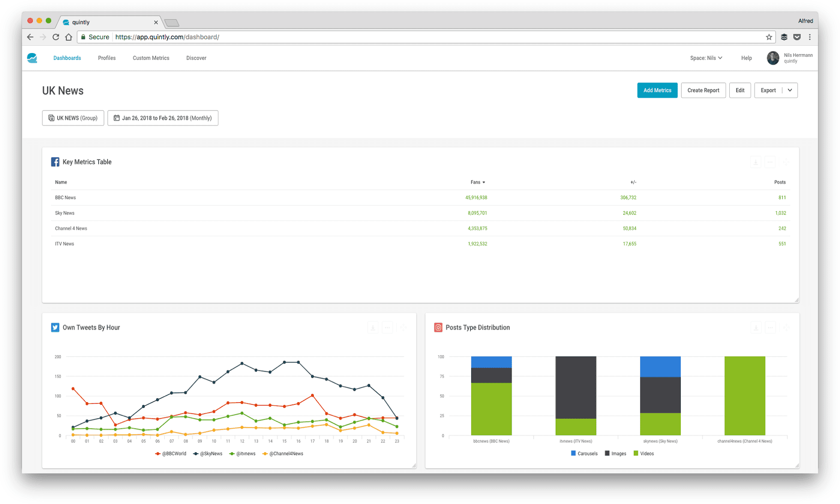840x504 pixels.
Task: Click the Export button
Action: [768, 90]
